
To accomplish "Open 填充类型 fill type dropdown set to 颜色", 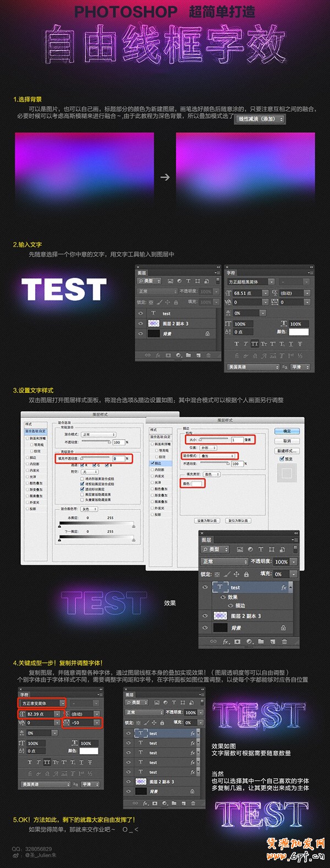I will [212, 474].
